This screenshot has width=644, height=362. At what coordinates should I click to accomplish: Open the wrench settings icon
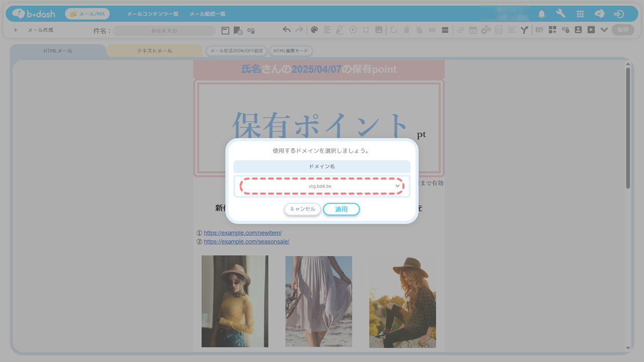[x=560, y=14]
